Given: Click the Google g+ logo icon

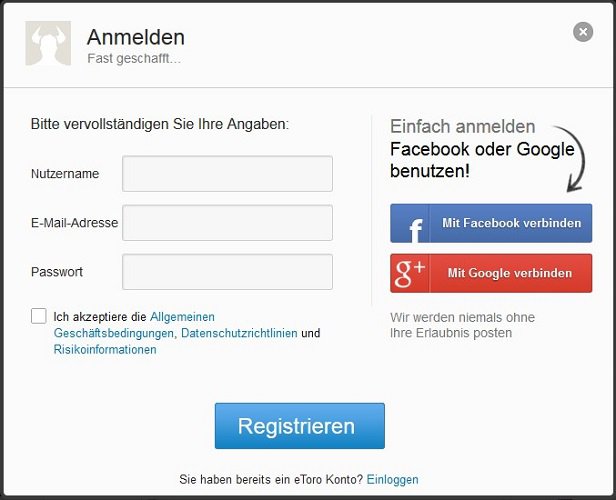Looking at the screenshot, I should pyautogui.click(x=410, y=273).
